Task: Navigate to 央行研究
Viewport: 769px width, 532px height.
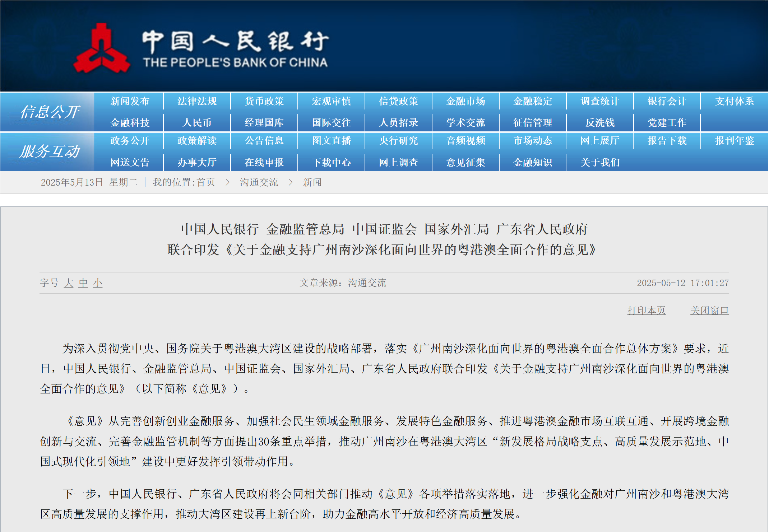Action: 398,141
